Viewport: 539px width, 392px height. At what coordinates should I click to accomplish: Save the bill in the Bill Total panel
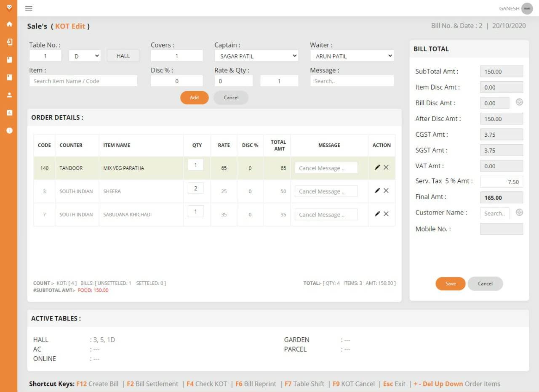tap(450, 283)
